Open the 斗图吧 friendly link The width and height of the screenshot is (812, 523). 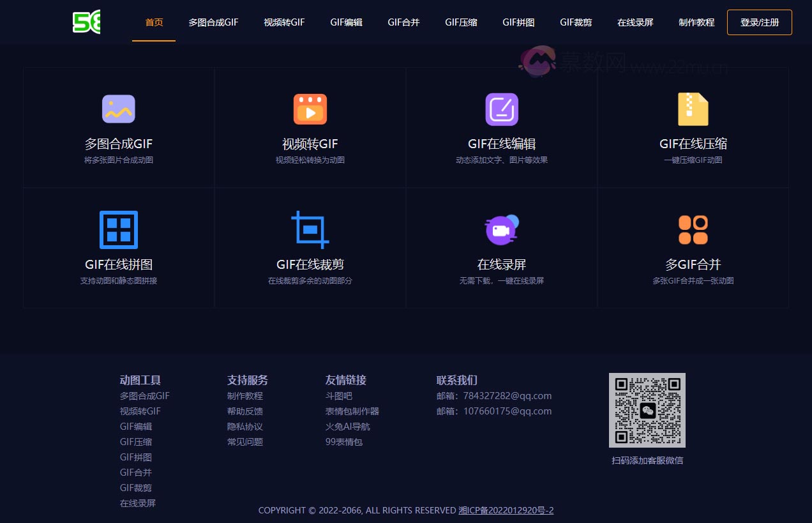[x=338, y=396]
